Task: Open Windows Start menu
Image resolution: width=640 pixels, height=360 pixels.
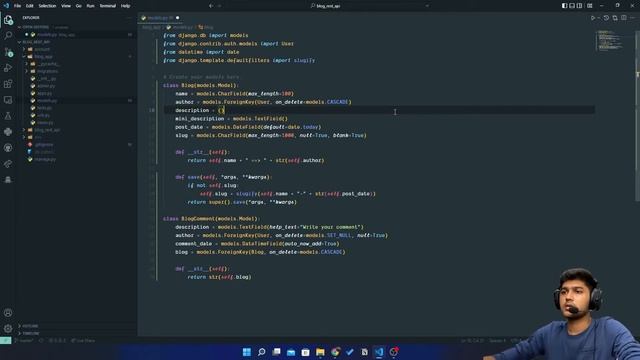Action: pos(247,352)
